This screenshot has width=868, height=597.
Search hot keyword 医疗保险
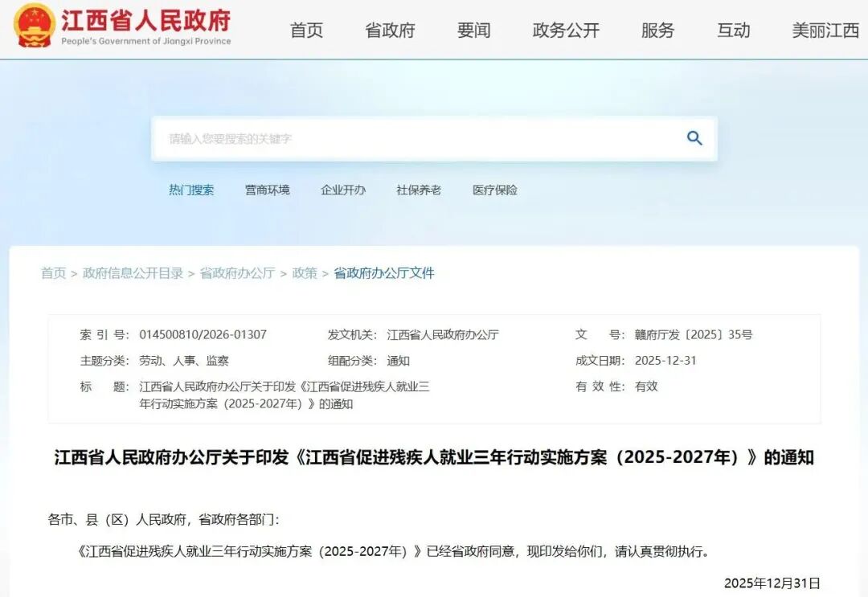click(x=493, y=190)
